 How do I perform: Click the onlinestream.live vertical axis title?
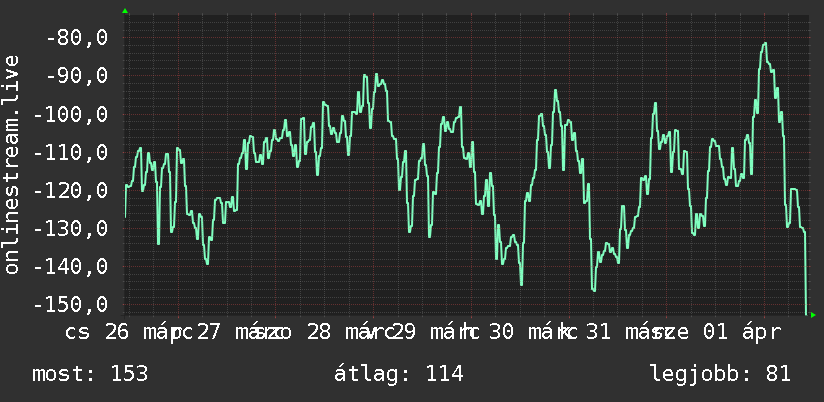pyautogui.click(x=11, y=164)
